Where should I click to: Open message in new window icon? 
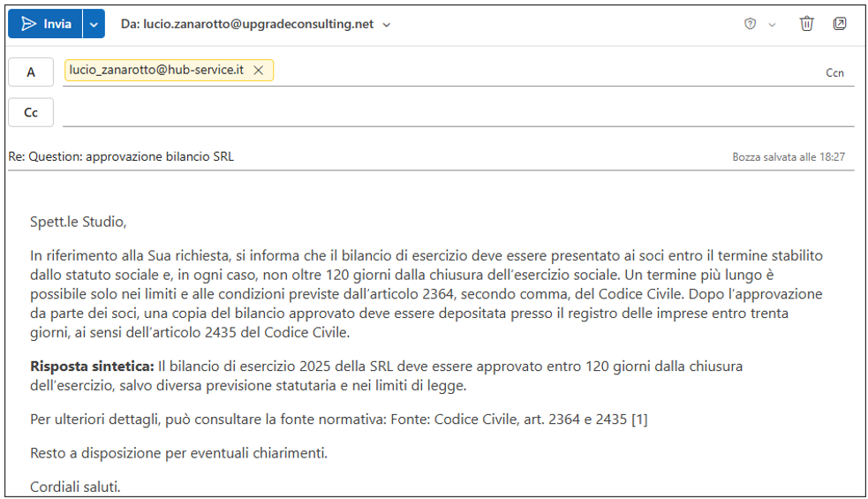pos(840,24)
